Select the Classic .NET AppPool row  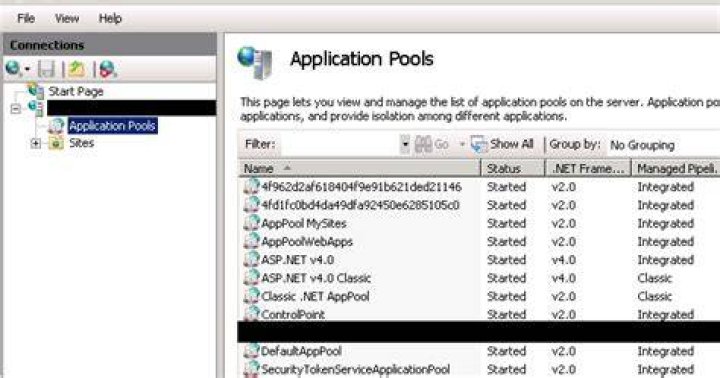479,296
